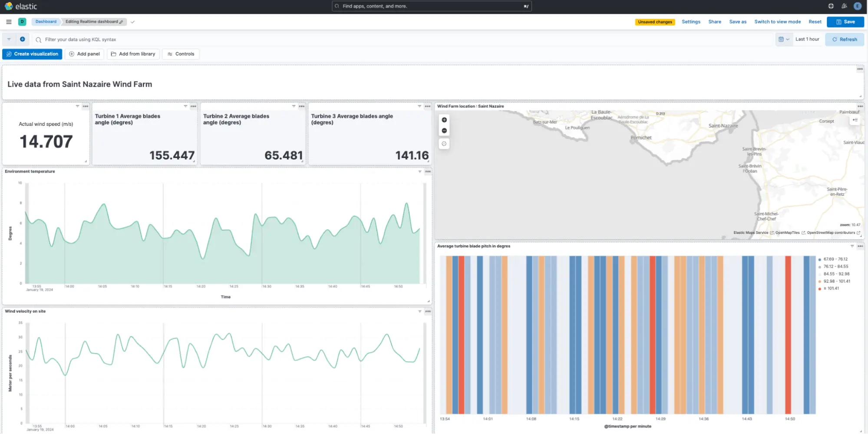868x434 pixels.
Task: Click the add filter plus icon
Action: point(23,39)
